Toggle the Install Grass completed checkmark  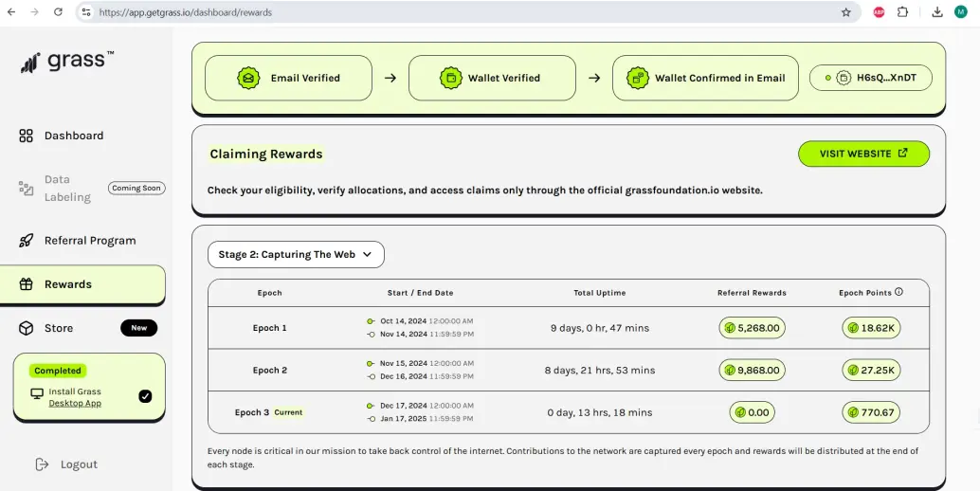click(145, 396)
